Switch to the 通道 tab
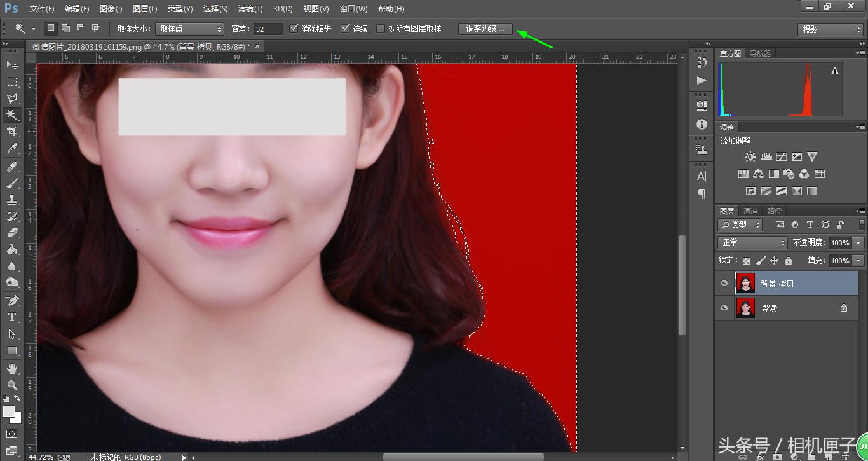Screen dimensions: 868x461 pyautogui.click(x=749, y=210)
